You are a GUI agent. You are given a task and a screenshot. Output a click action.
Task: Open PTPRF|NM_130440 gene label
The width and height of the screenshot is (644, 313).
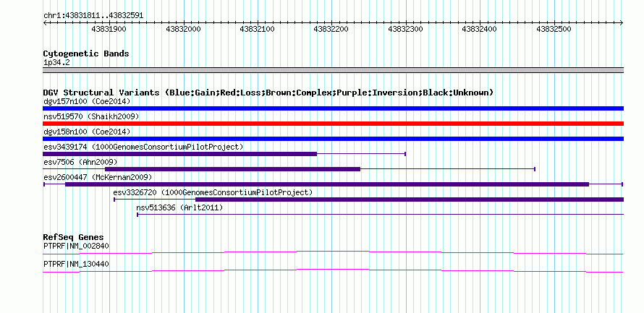click(76, 264)
